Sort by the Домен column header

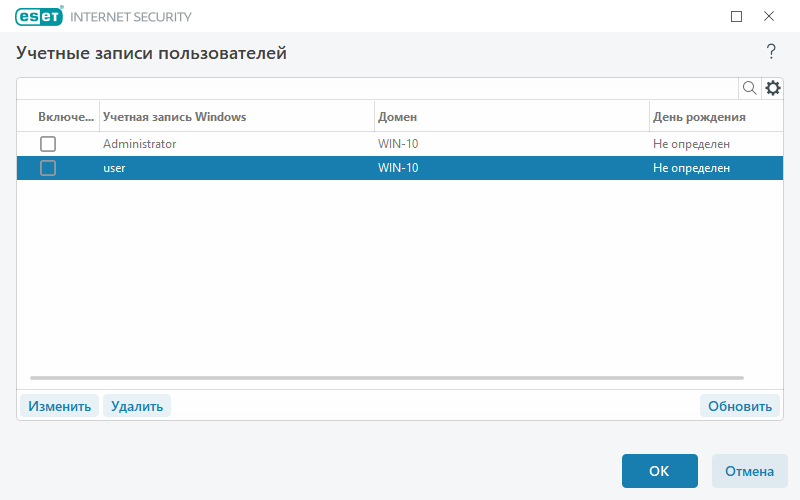click(x=397, y=117)
